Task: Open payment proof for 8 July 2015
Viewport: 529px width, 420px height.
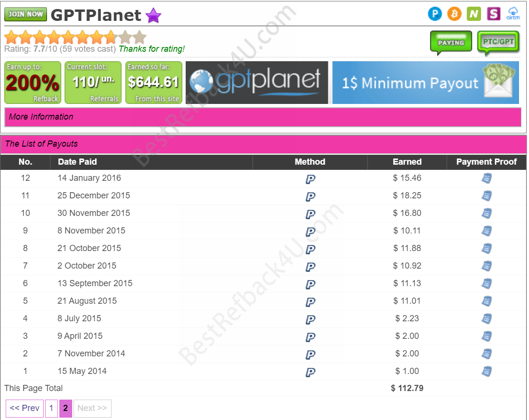Action: [x=486, y=318]
